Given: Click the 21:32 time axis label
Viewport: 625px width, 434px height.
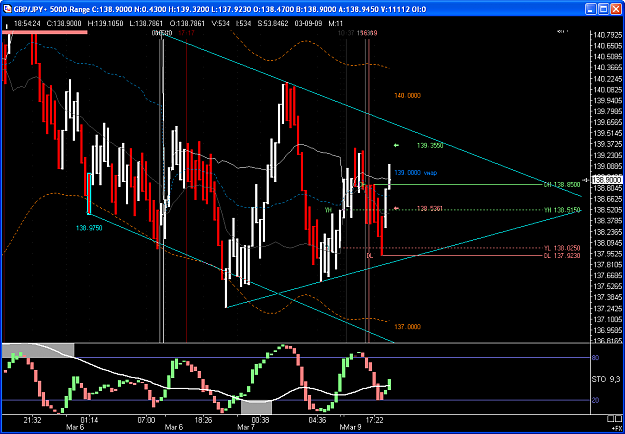Looking at the screenshot, I should point(32,420).
